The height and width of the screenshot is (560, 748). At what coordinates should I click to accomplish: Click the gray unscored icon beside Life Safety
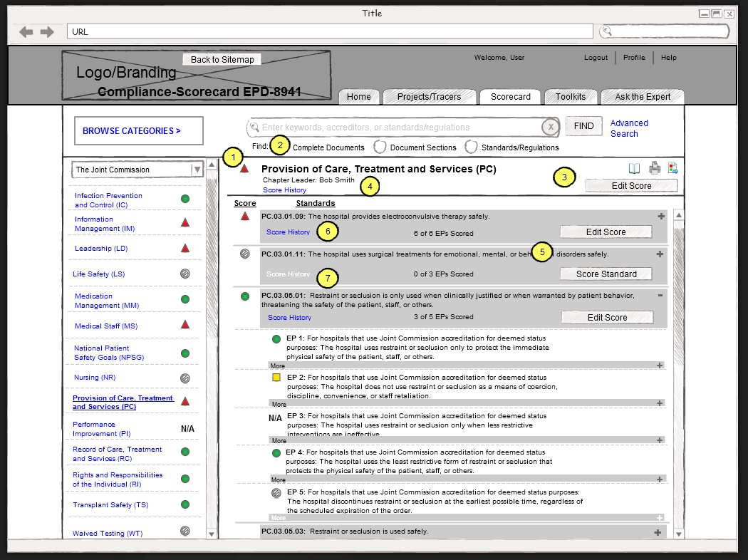(x=185, y=274)
